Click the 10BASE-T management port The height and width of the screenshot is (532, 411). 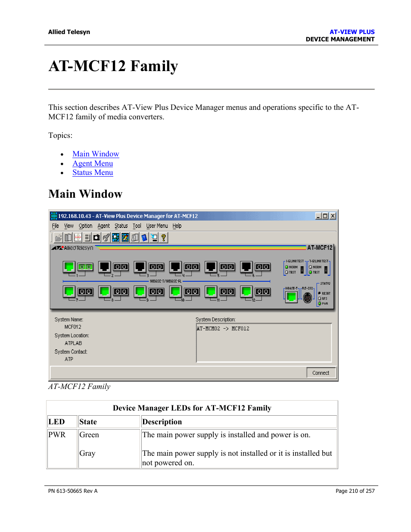[x=291, y=296]
